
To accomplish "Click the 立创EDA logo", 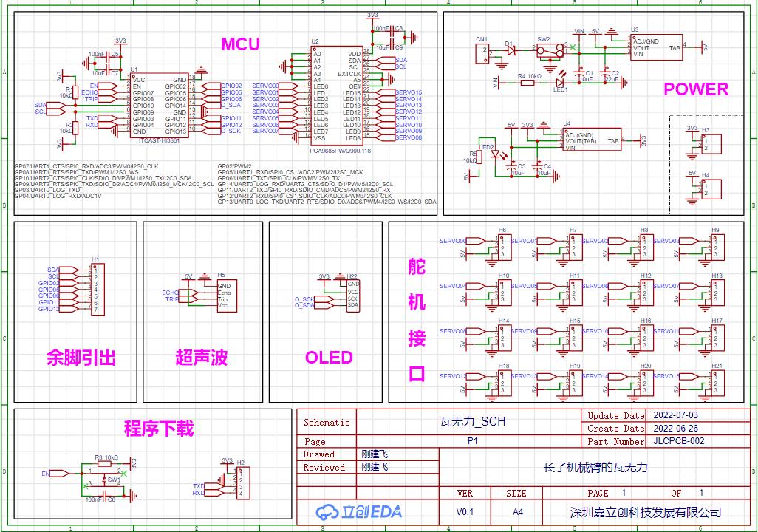I will 359,512.
